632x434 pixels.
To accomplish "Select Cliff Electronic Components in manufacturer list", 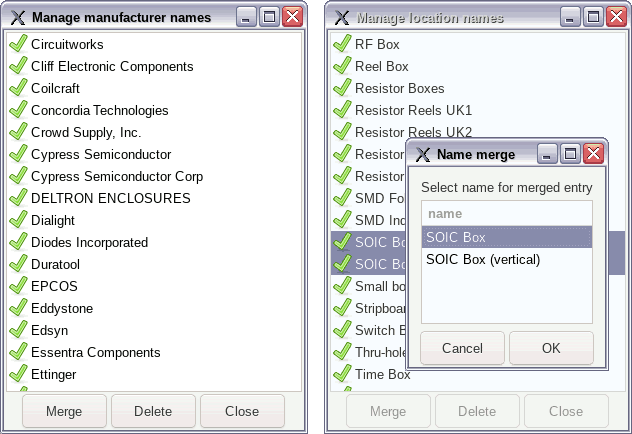I will point(154,66).
